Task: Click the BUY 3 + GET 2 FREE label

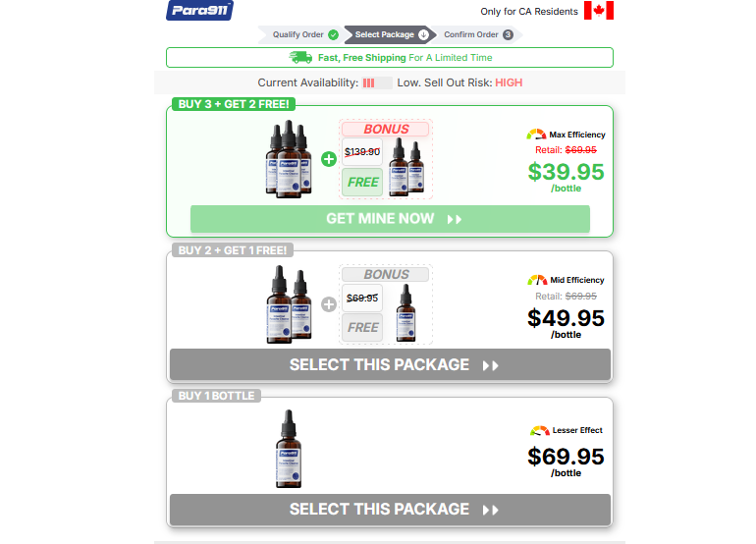Action: pyautogui.click(x=234, y=104)
